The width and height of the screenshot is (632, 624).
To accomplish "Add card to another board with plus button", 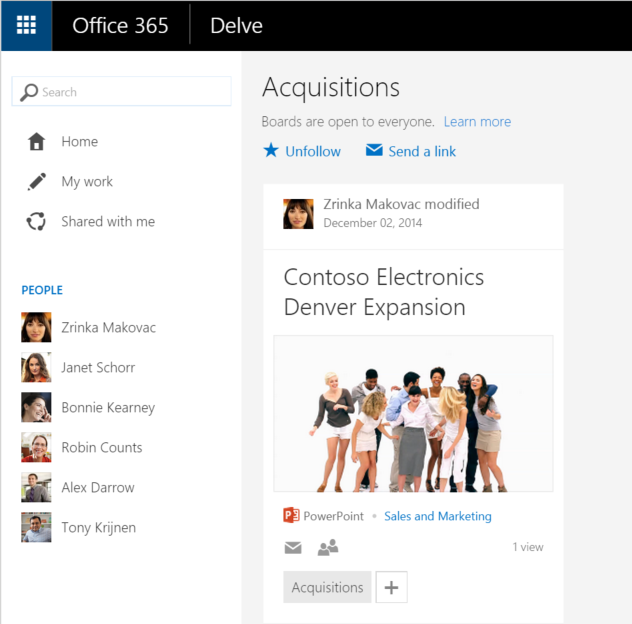I will (x=391, y=587).
